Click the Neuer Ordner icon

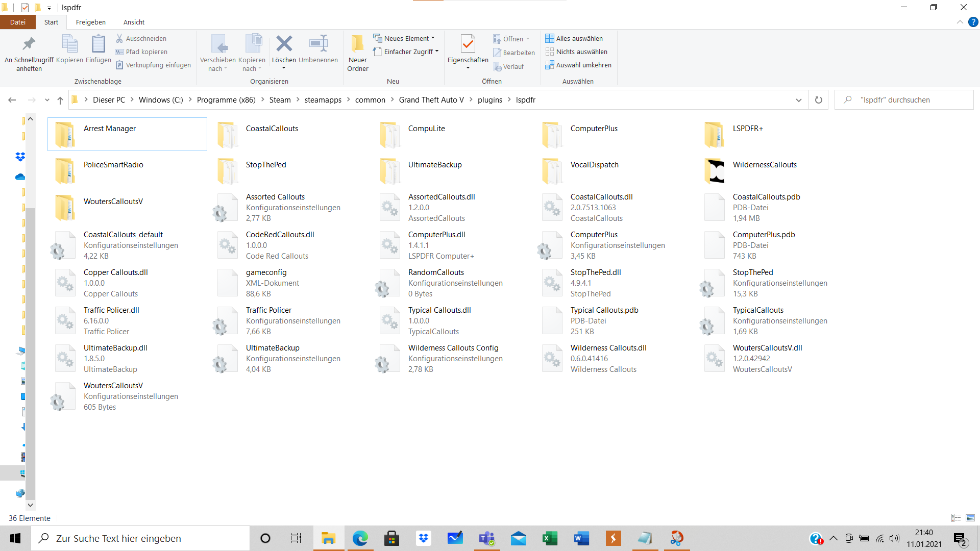pos(357,44)
